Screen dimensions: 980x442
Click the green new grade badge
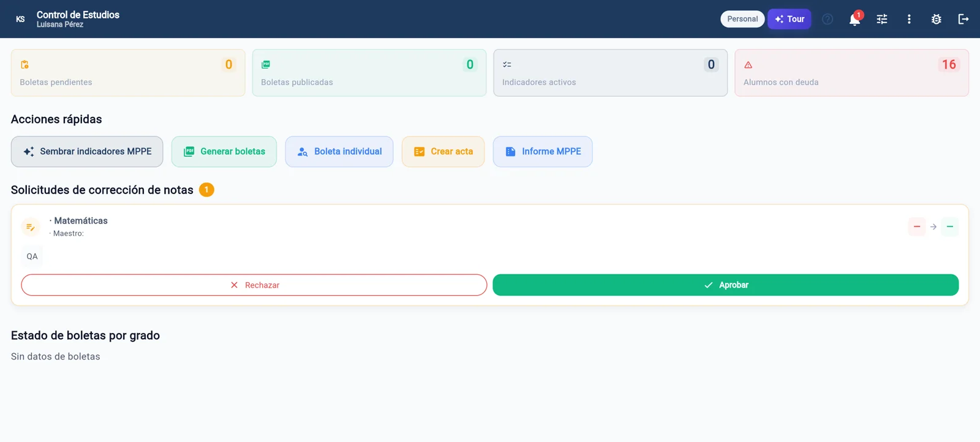950,227
